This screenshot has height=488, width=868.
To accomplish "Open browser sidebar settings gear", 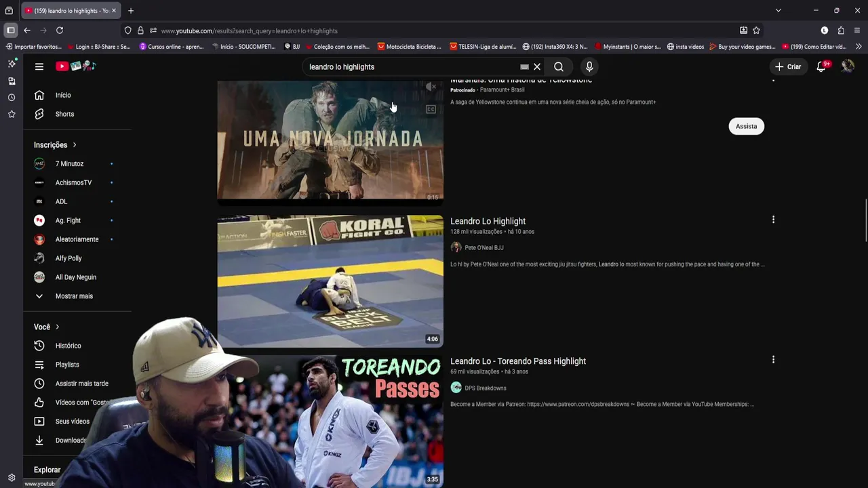I will coord(12,477).
